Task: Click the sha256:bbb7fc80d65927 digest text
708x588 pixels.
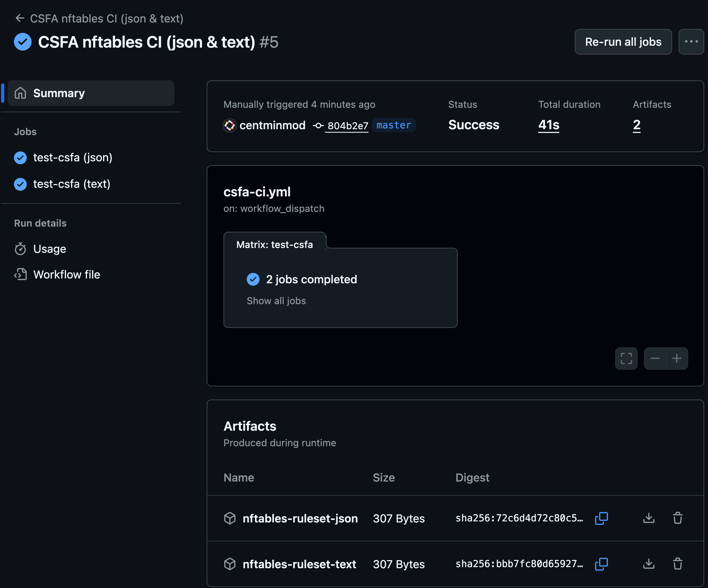Action: pos(519,564)
